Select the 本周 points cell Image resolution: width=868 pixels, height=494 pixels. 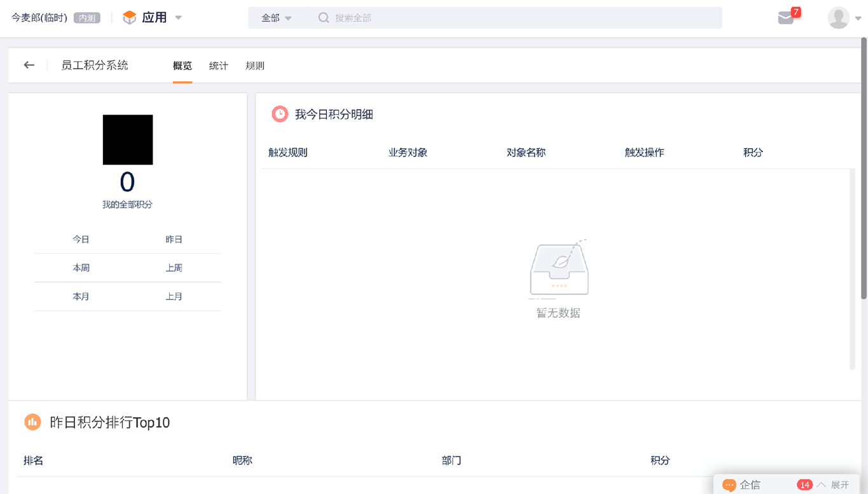click(81, 268)
